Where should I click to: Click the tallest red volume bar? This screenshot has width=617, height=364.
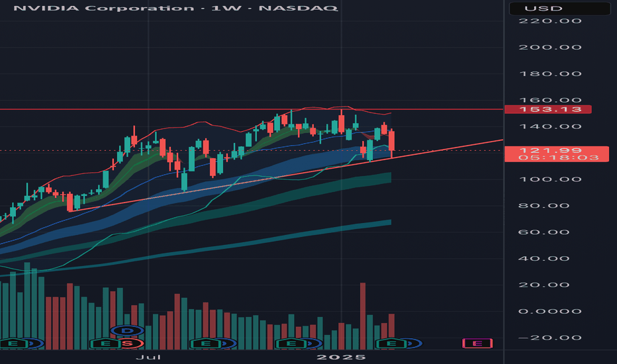coord(363,316)
